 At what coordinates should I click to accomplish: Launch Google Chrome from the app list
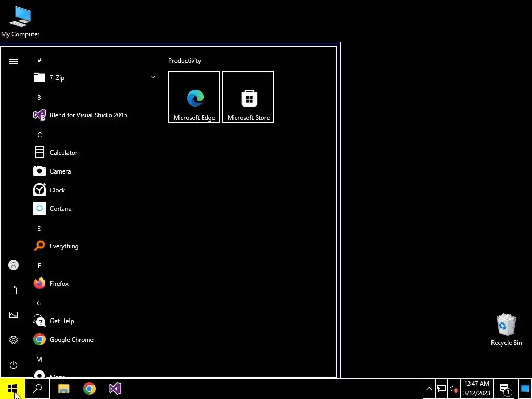point(95,339)
